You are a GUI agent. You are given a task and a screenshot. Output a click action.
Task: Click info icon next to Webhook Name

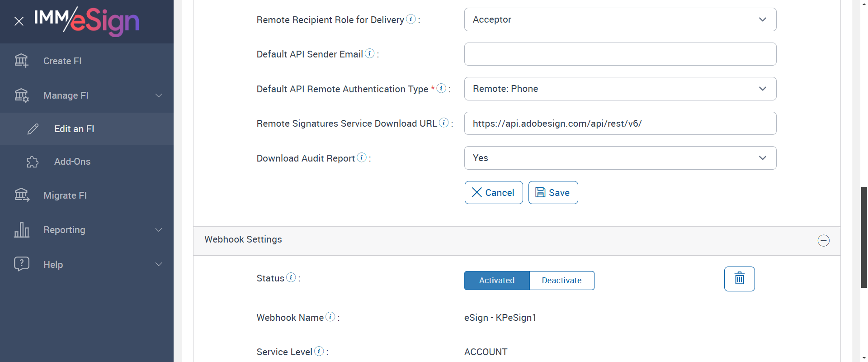point(330,317)
